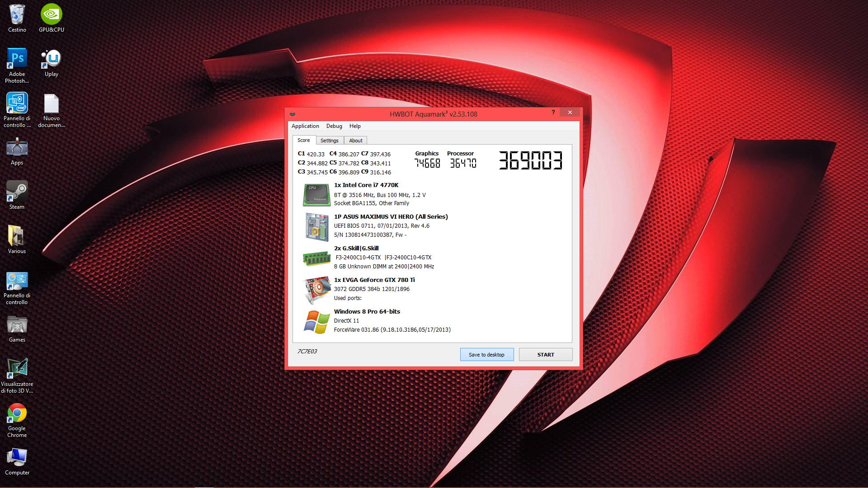Select Intel Pannello di controllo icon
Image resolution: width=868 pixels, height=488 pixels.
17,110
